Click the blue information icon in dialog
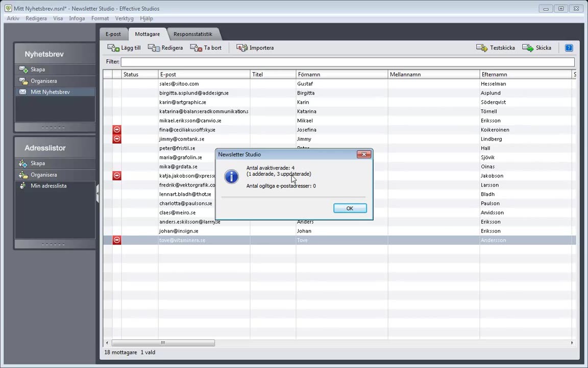 point(231,176)
